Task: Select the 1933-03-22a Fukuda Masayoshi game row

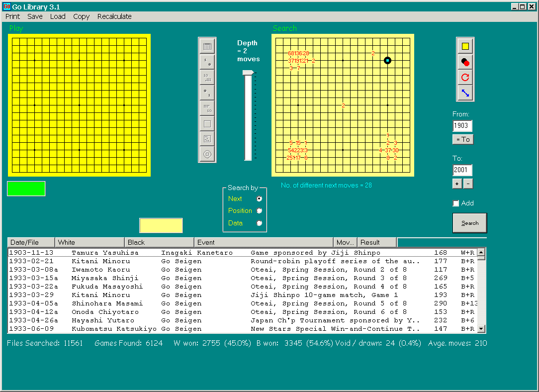Action: point(242,287)
